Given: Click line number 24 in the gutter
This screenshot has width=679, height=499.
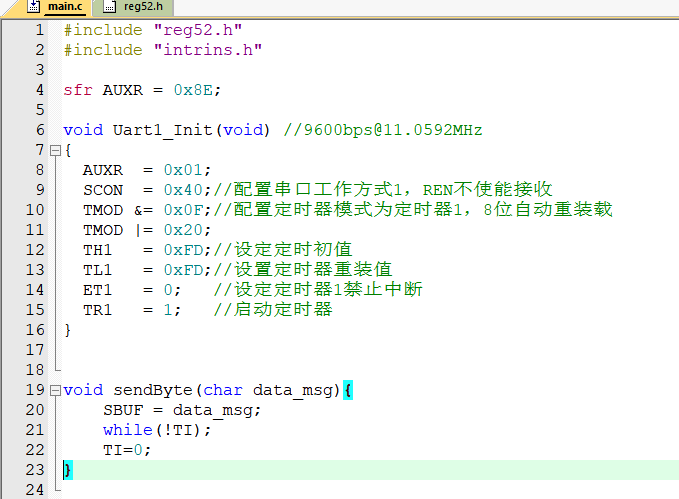Looking at the screenshot, I should pos(35,490).
